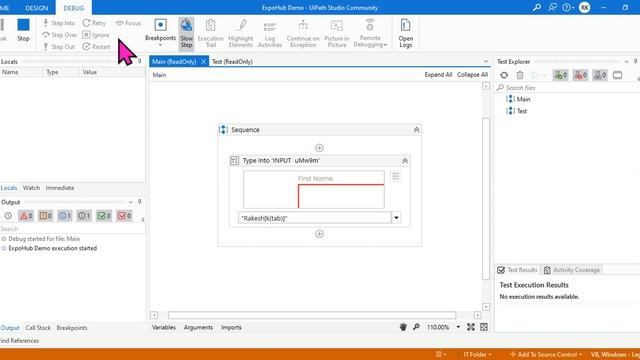Switch to Immediate panel tab

coord(60,188)
